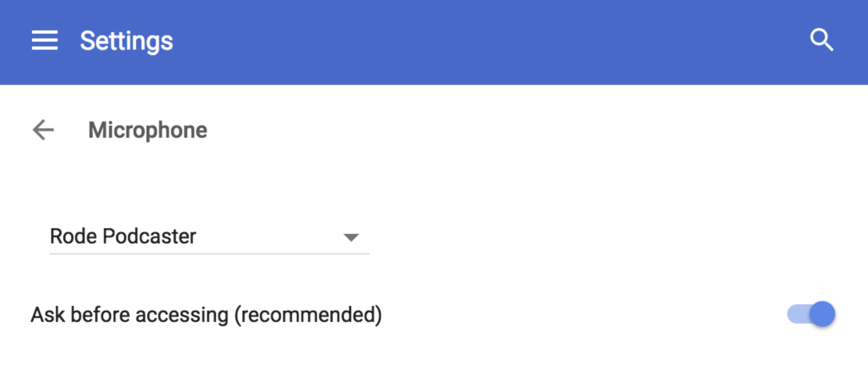
Task: Click empty space in the blue header bar
Action: (480, 40)
